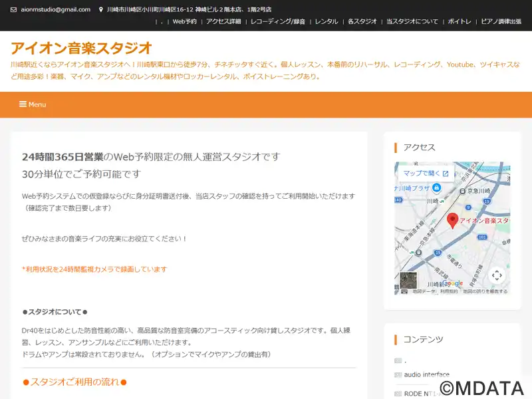Click the aionmstudio@gmail.com email address
The width and height of the screenshot is (532, 399).
55,10
